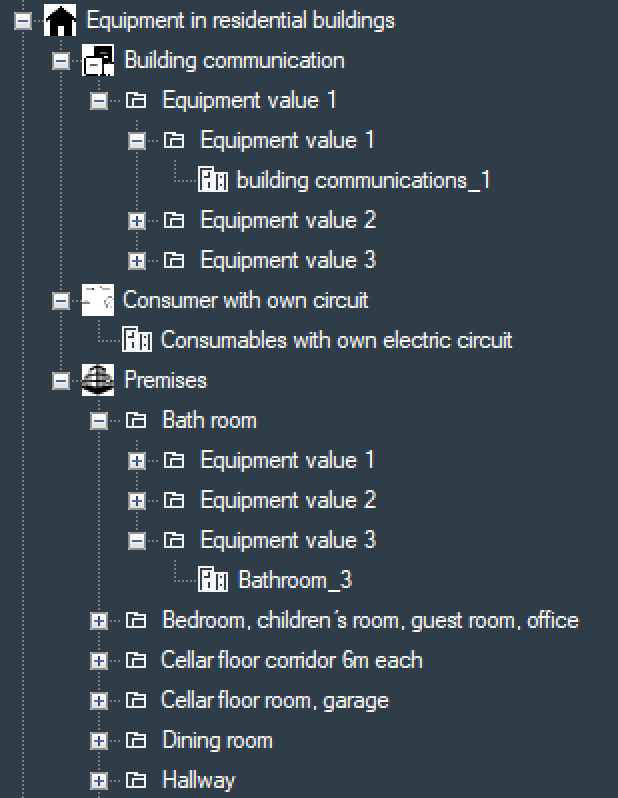Image resolution: width=618 pixels, height=798 pixels.
Task: Collapse the Building communication node
Action: click(61, 61)
